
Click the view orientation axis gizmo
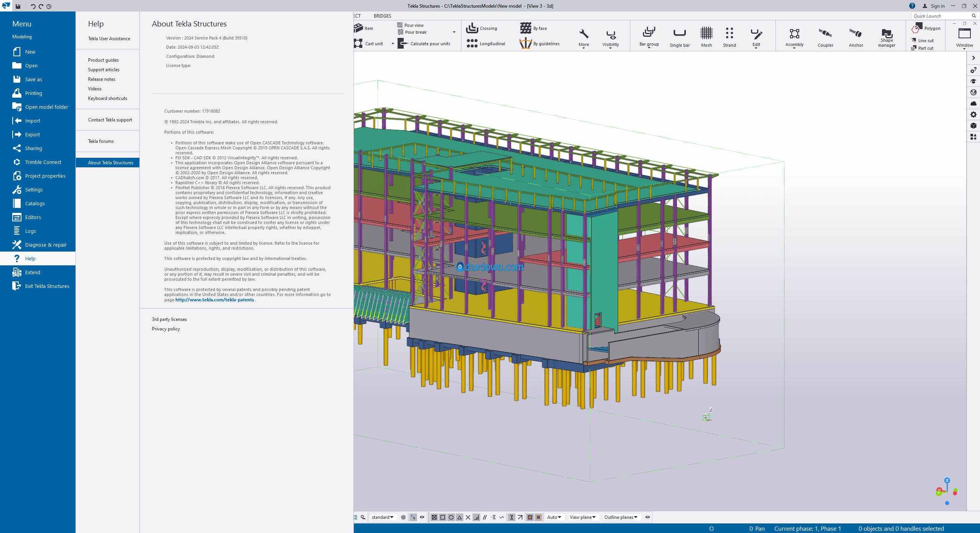pos(946,491)
